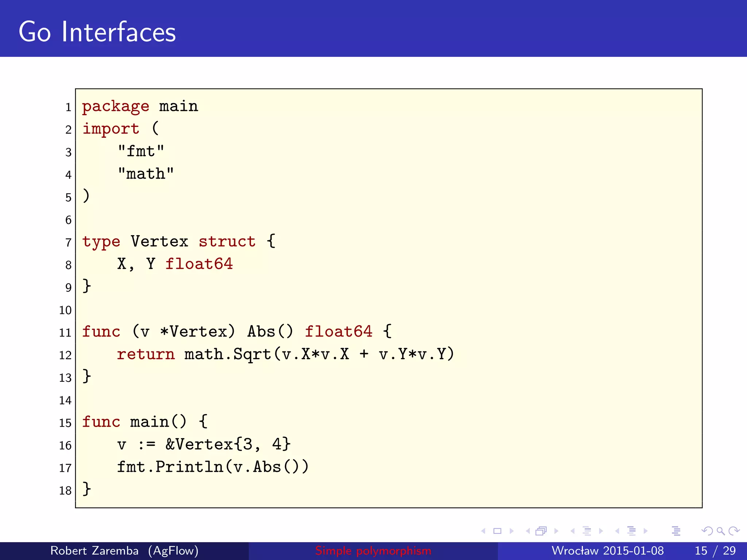The image size is (747, 560).
Task: Click the 15 / 29 page counter
Action: pos(715,551)
